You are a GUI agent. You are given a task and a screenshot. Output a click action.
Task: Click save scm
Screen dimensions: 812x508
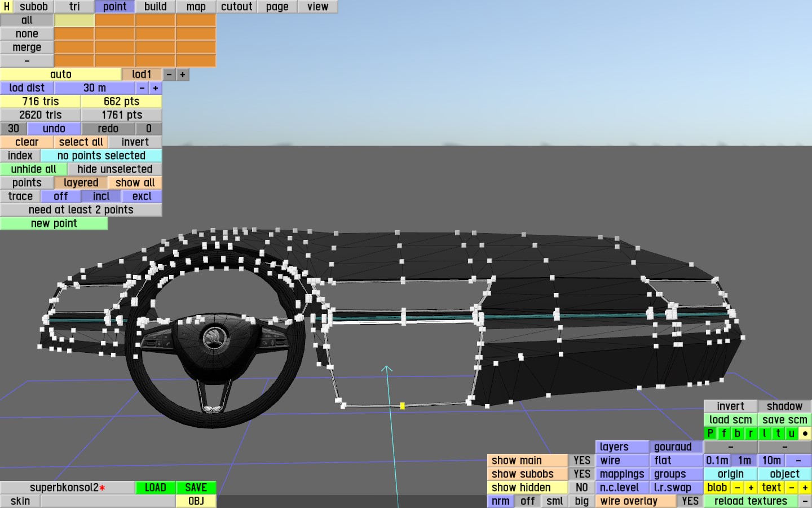coord(785,420)
